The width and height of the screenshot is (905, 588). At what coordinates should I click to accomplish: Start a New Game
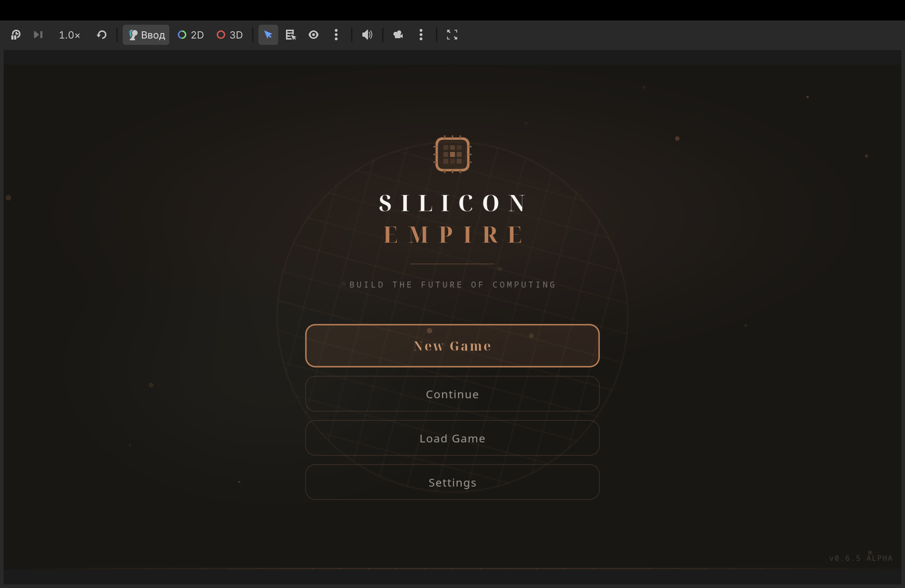click(x=452, y=346)
